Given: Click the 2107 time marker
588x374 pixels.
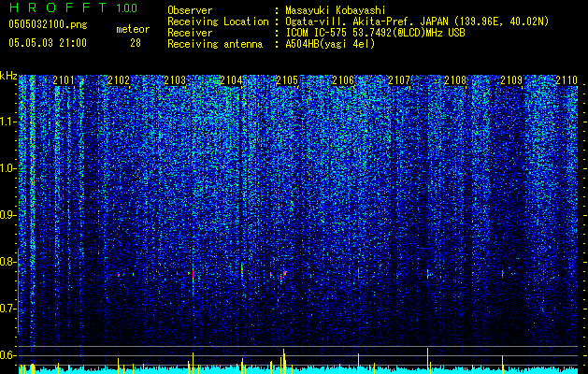Looking at the screenshot, I should (399, 79).
